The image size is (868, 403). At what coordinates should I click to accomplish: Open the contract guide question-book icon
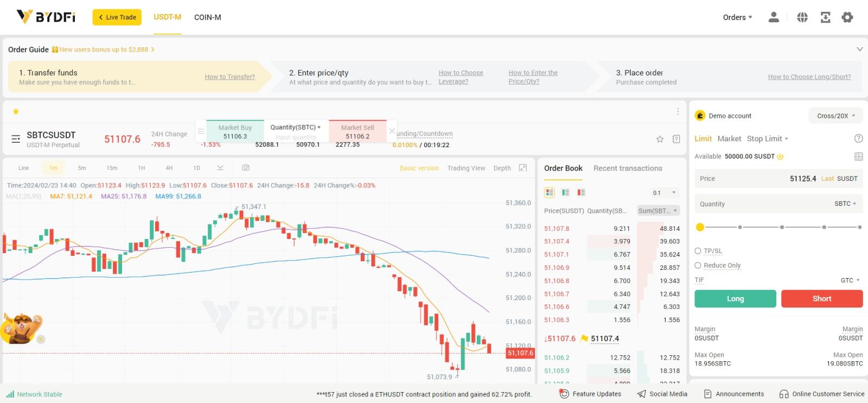[x=676, y=139]
